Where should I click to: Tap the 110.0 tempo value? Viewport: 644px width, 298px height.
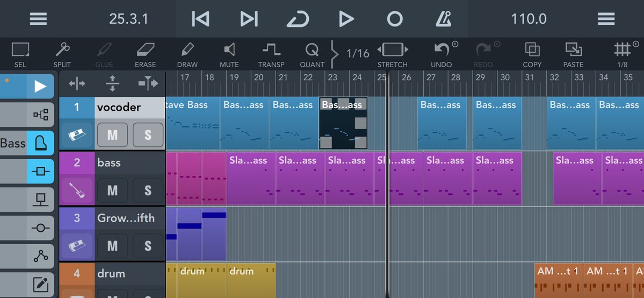529,19
